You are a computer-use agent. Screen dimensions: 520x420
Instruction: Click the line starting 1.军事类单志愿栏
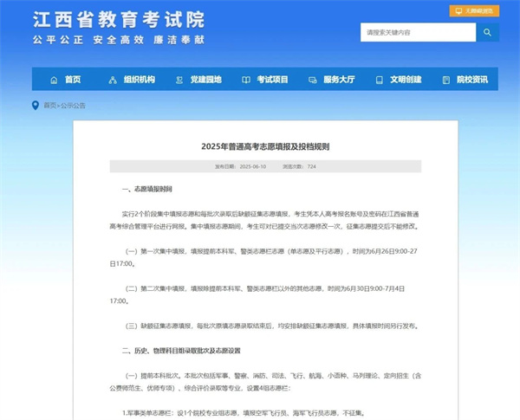(244, 413)
